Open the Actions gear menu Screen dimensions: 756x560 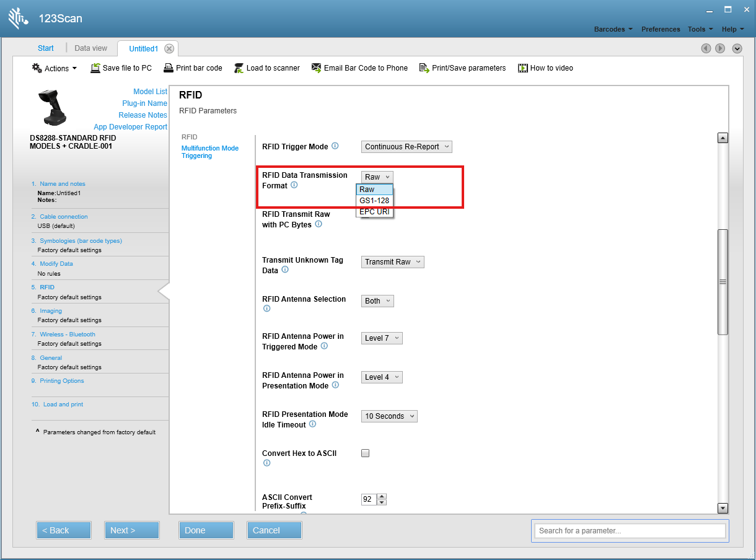pos(55,68)
